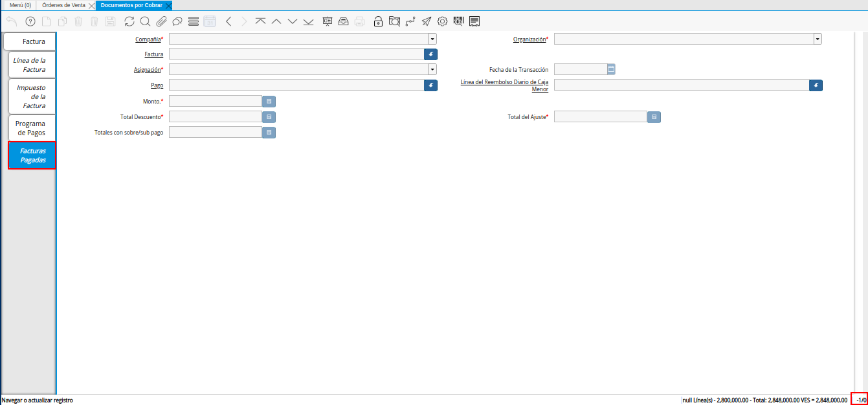Focus the Factura input field
This screenshot has height=405, width=868.
tap(296, 54)
